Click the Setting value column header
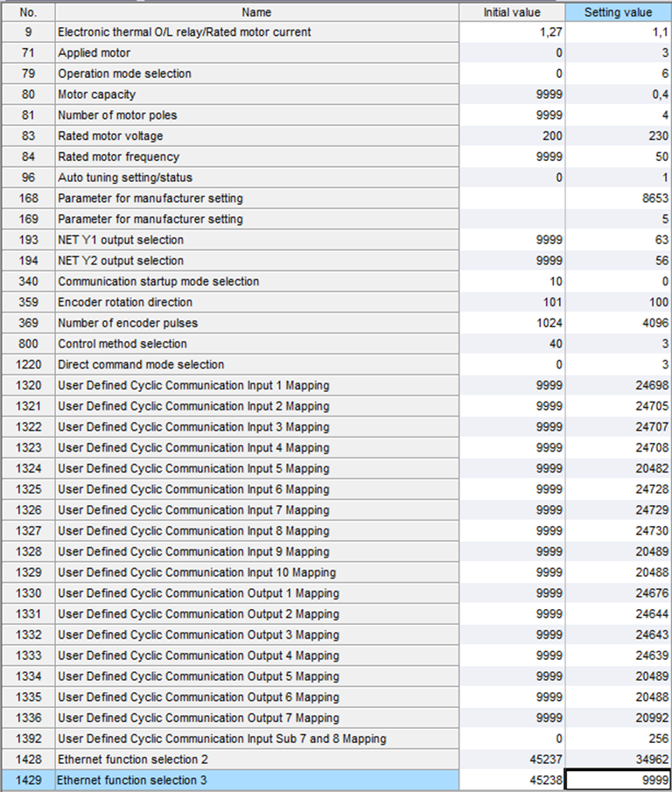The height and width of the screenshot is (792, 672). point(618,12)
